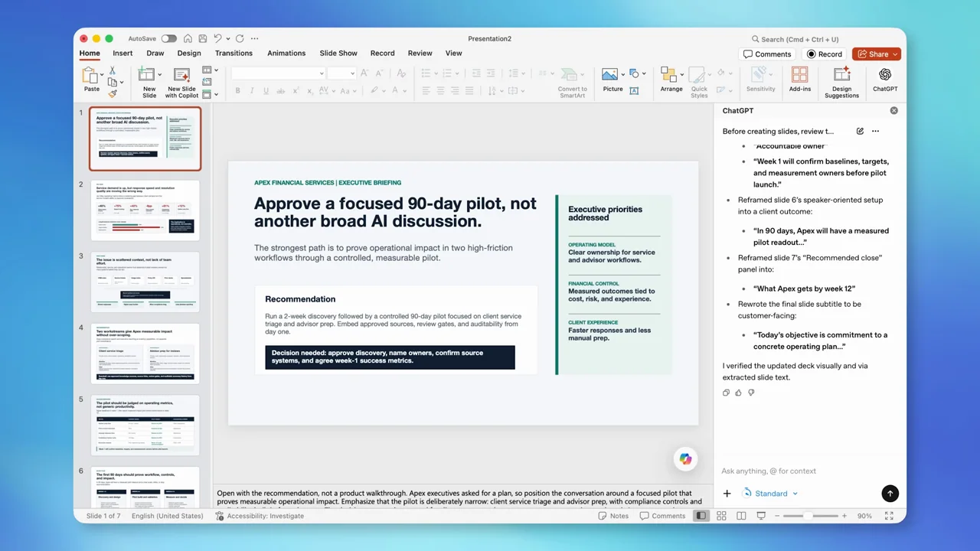Zoom in with the plus button

(x=844, y=516)
